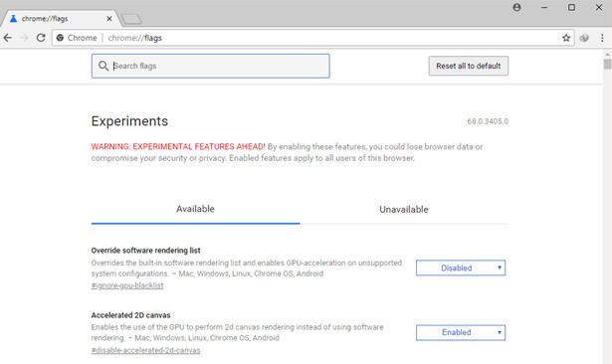Open the #ignore-gpu-blacklist link
The height and width of the screenshot is (364, 612).
pyautogui.click(x=127, y=285)
